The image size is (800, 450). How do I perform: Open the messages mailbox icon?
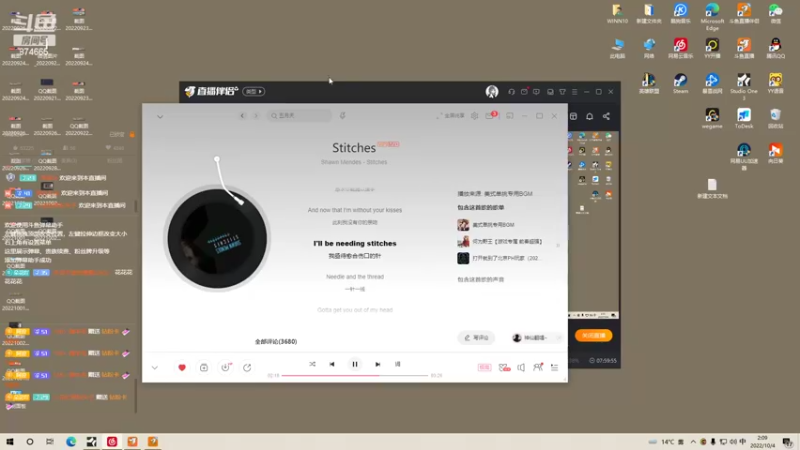[490, 116]
